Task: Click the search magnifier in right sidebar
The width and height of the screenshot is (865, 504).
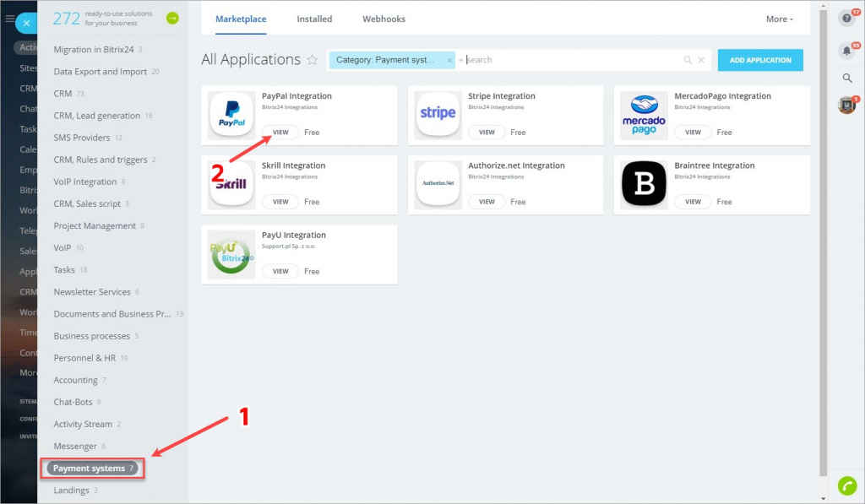Action: point(847,79)
